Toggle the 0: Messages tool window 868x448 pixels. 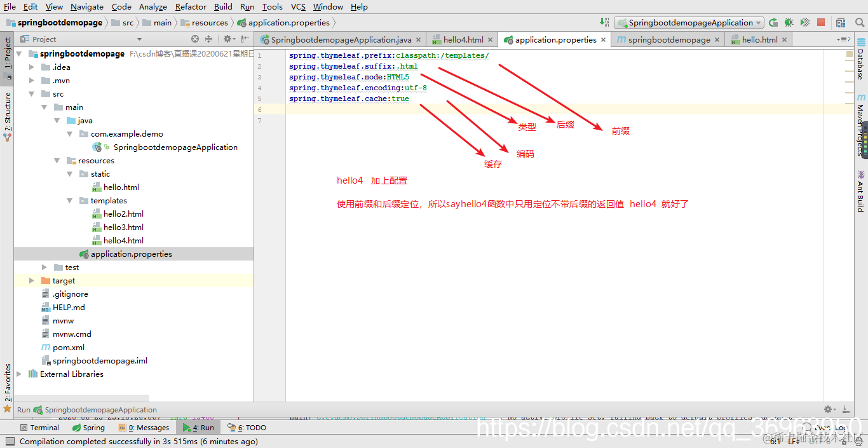(144, 428)
